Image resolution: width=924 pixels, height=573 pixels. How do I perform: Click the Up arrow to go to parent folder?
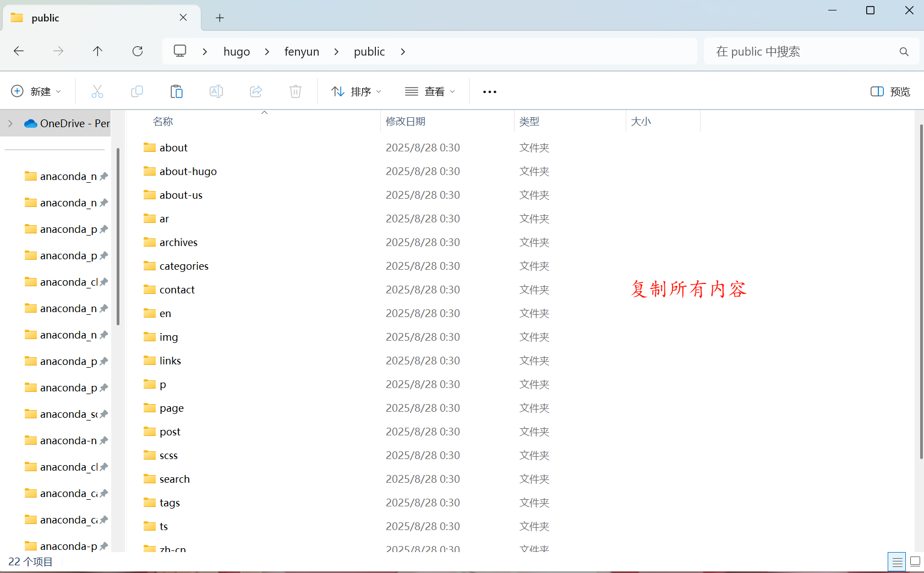(x=97, y=51)
